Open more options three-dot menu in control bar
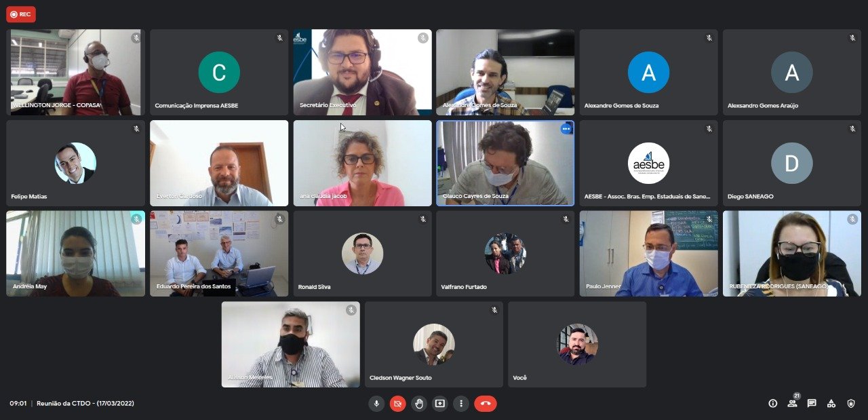 pos(461,404)
